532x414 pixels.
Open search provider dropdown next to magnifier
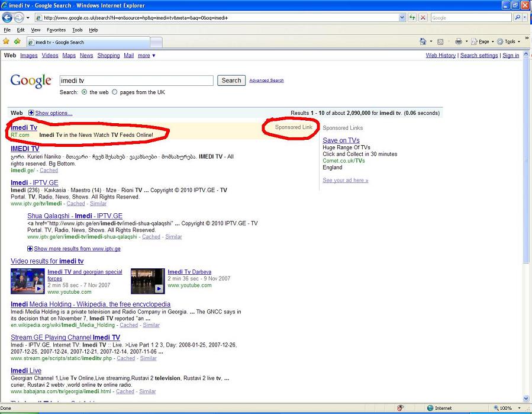coord(525,17)
